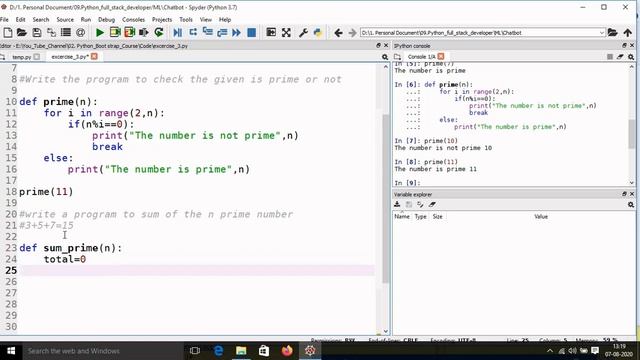Open Preferences with the wrench icon

[303, 32]
